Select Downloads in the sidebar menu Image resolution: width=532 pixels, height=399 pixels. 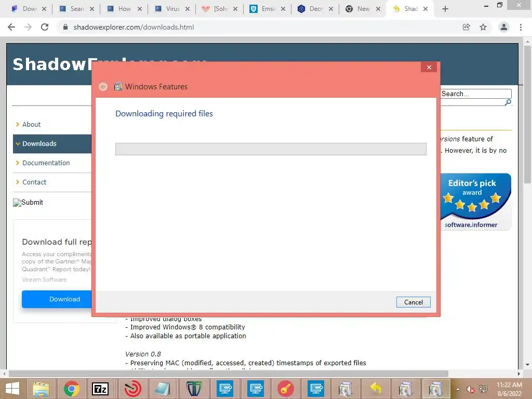pyautogui.click(x=52, y=143)
